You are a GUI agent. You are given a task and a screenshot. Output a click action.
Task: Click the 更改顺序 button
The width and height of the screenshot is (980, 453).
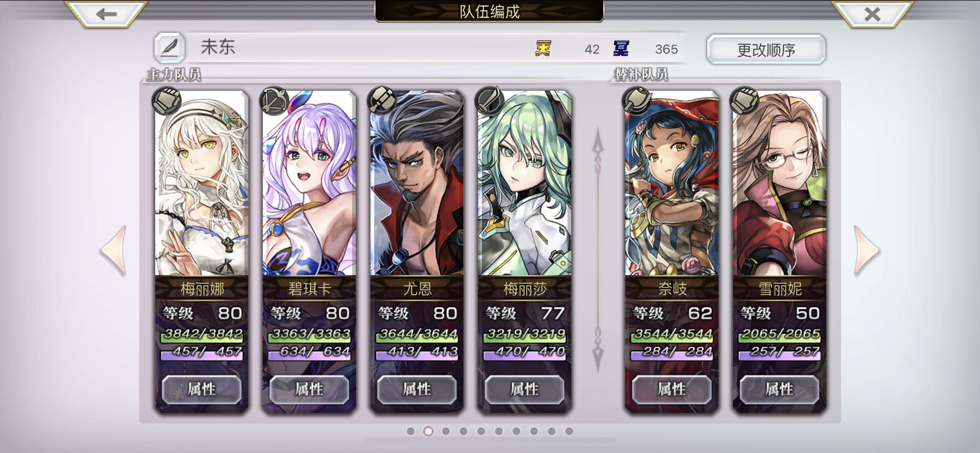pos(766,50)
